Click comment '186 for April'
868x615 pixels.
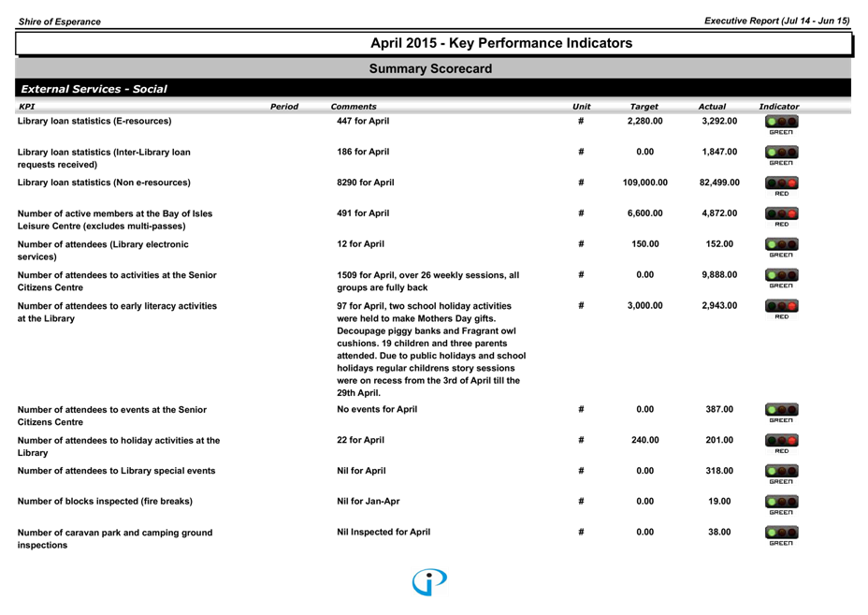pos(363,152)
